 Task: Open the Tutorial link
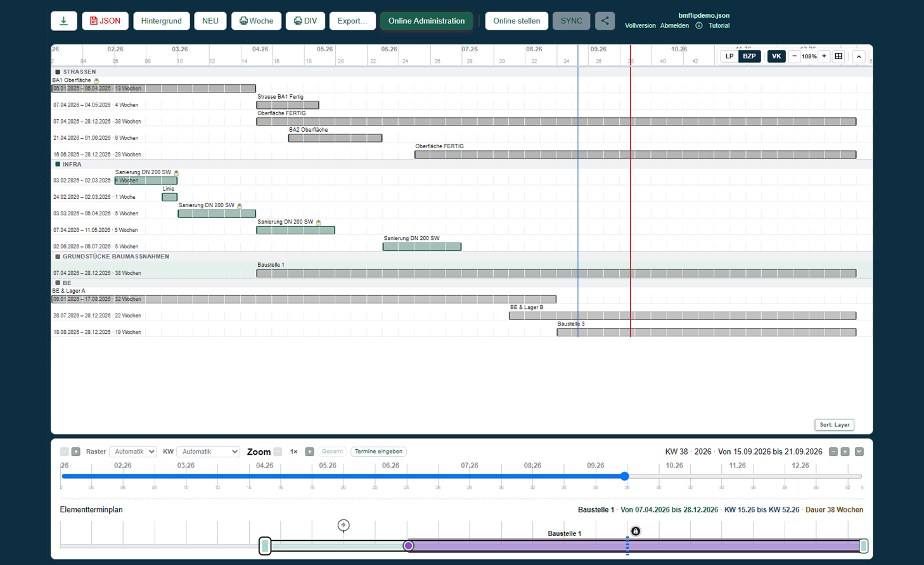tap(719, 26)
